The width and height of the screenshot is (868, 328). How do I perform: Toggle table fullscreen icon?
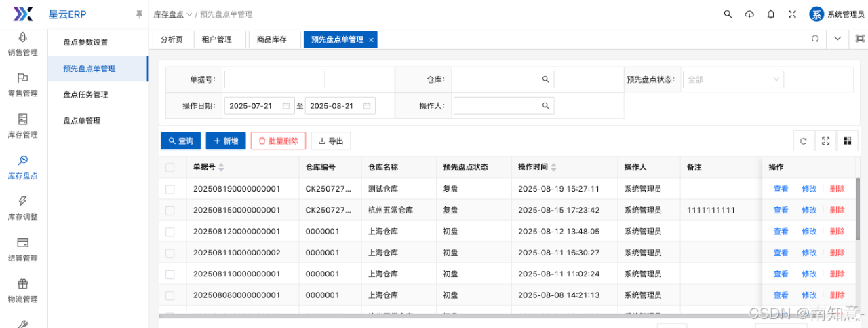tap(825, 141)
